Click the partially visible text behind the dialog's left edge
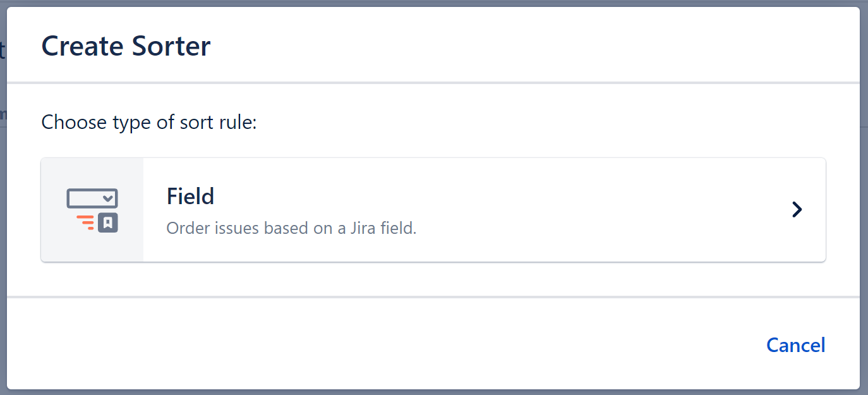 click(3, 49)
